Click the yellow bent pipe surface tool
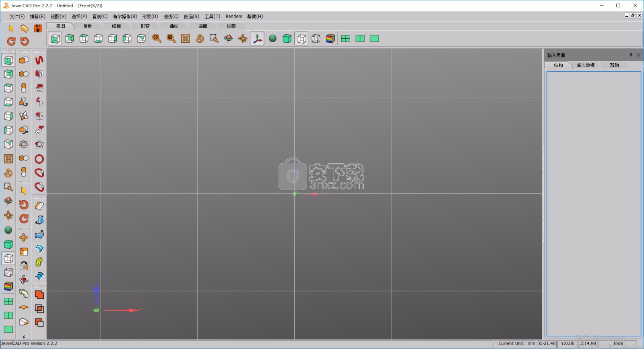 pos(39,262)
